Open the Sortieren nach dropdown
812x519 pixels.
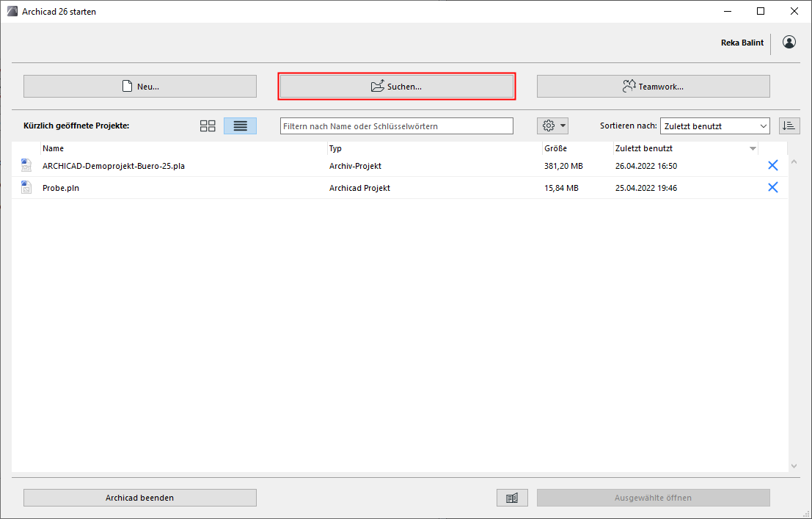click(714, 126)
